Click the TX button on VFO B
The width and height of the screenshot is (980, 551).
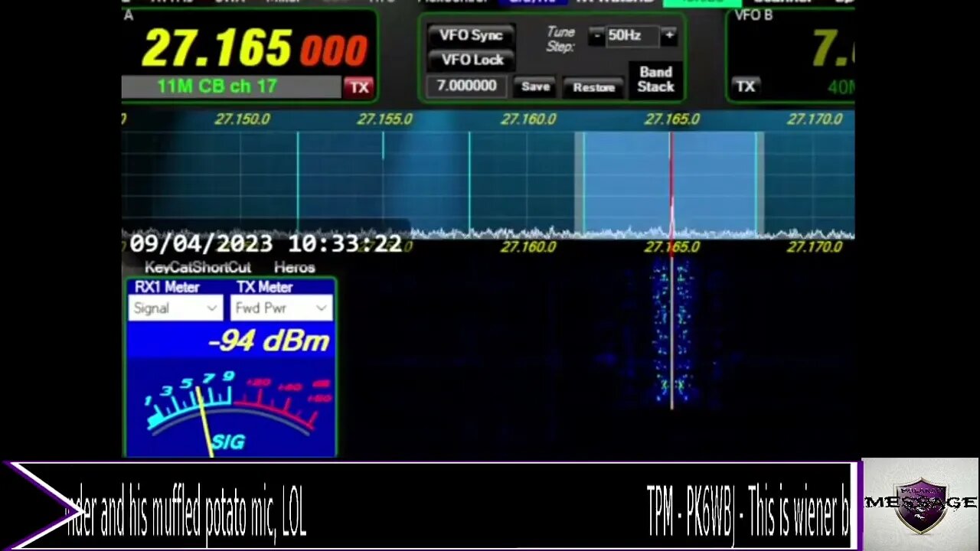746,86
